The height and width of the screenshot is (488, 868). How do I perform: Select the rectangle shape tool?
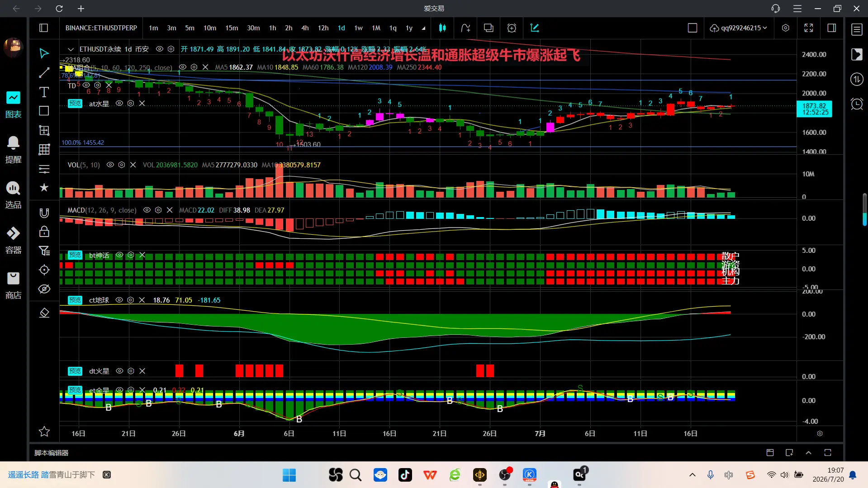tap(44, 111)
